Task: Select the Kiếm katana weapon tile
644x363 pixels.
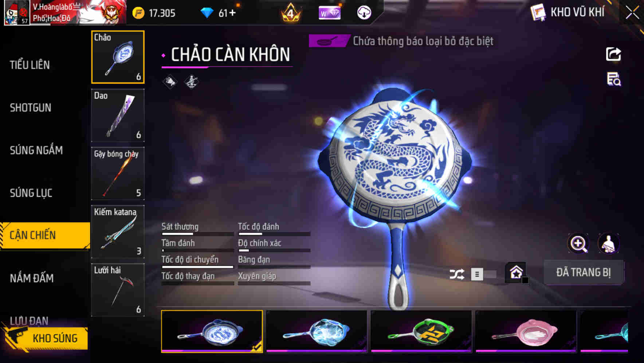Action: click(118, 232)
